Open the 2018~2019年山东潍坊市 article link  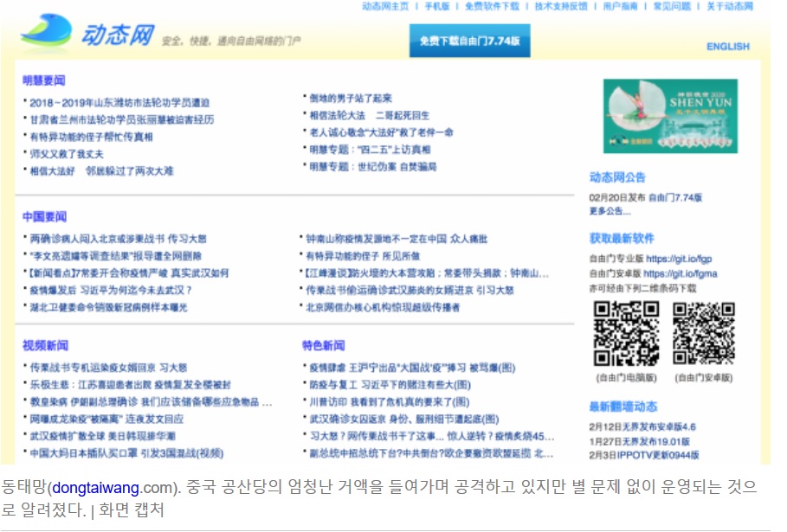click(119, 103)
